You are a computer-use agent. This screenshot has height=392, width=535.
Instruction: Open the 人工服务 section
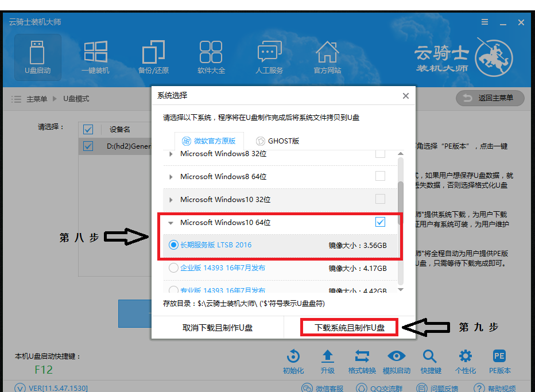(269, 57)
